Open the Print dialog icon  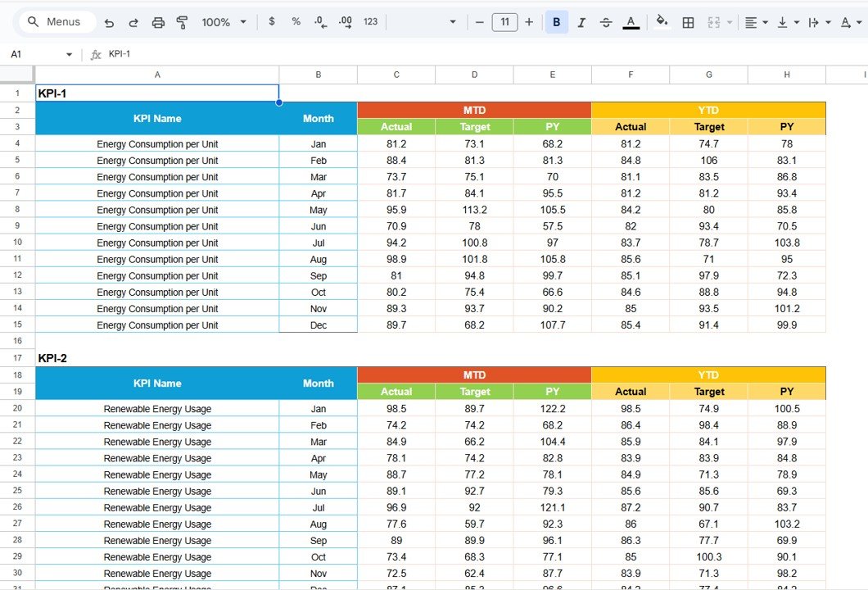pos(157,22)
